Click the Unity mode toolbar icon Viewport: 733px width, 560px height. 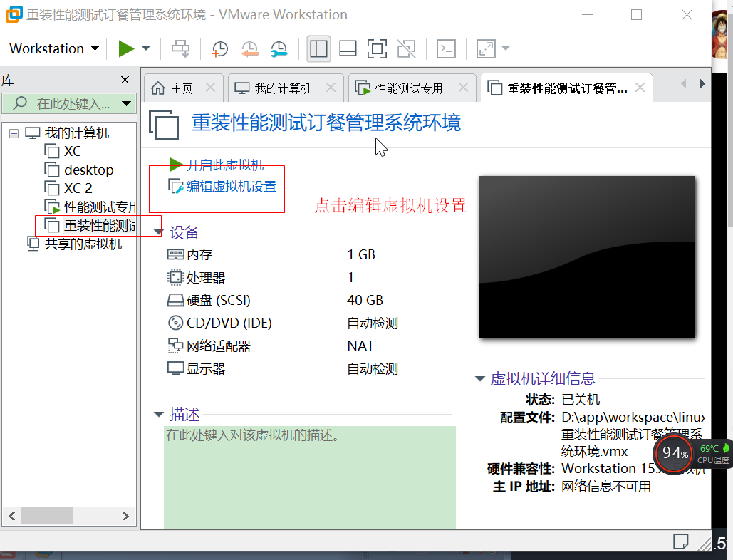pos(406,48)
